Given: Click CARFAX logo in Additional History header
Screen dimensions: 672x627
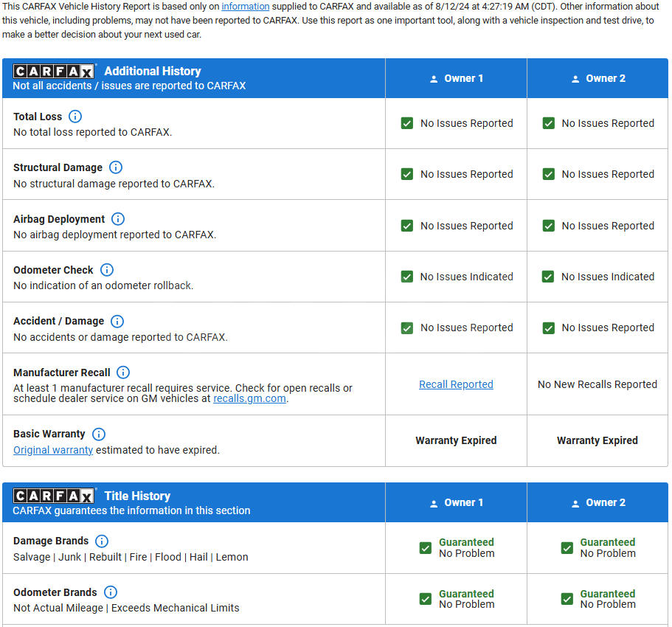Looking at the screenshot, I should 54,71.
